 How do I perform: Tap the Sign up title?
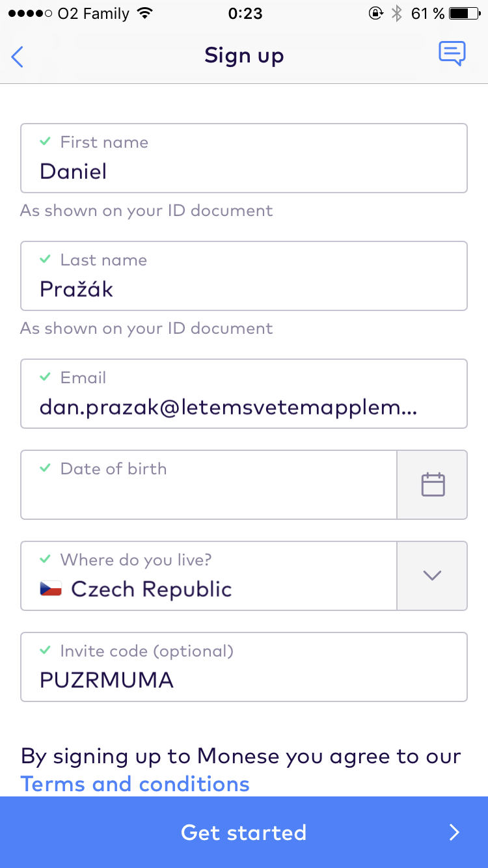point(244,55)
